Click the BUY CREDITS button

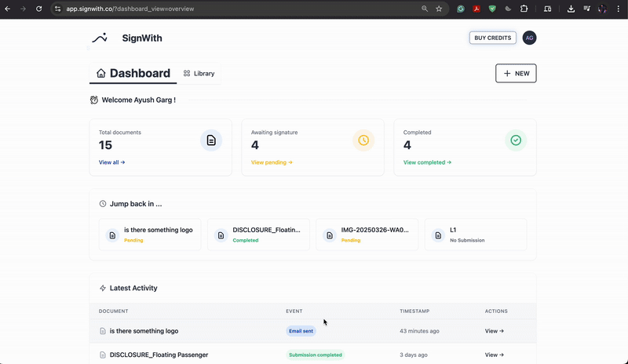[493, 38]
